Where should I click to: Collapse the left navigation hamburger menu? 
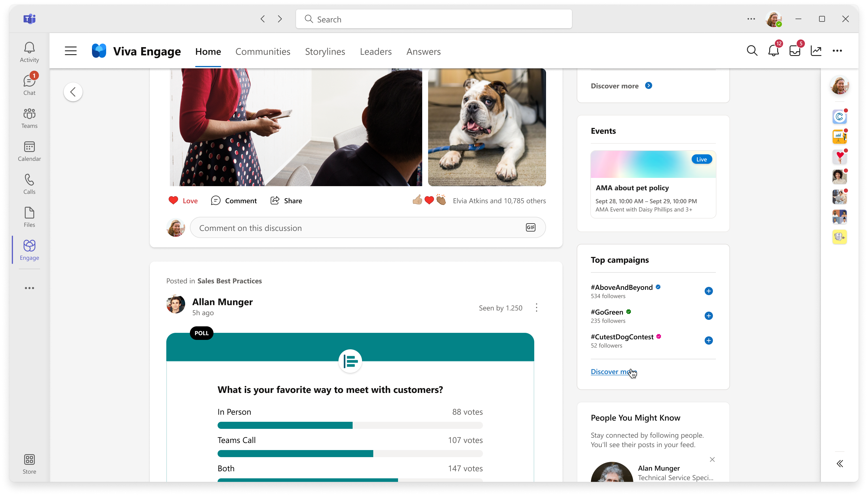coord(71,51)
